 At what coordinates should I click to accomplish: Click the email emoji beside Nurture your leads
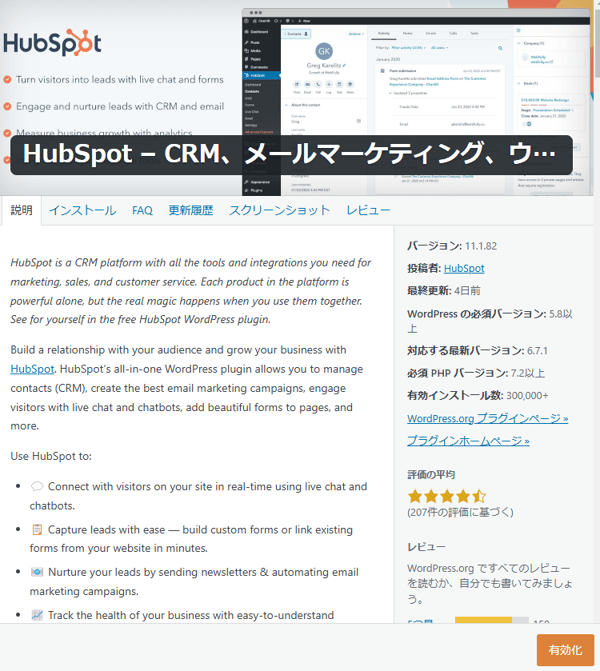(x=37, y=572)
